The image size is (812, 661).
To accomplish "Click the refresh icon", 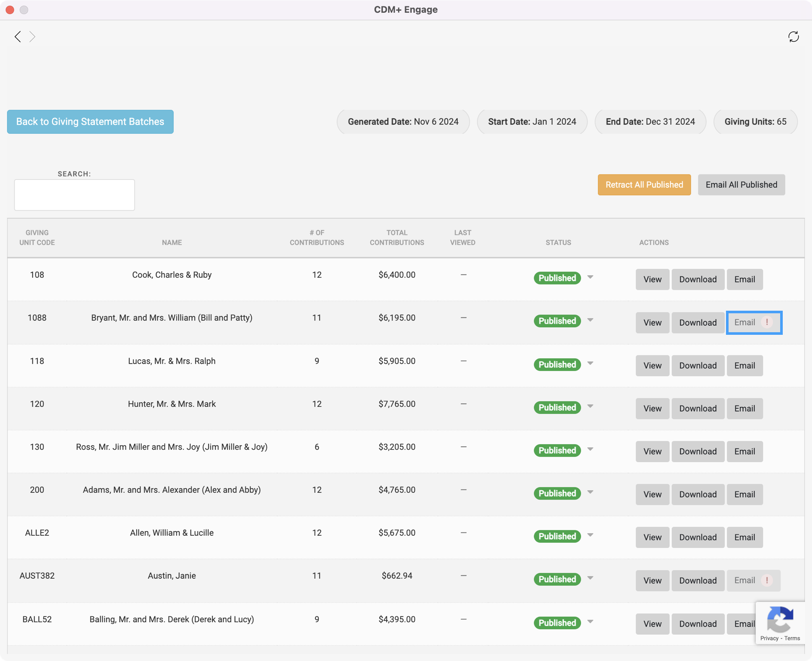I will coord(793,37).
